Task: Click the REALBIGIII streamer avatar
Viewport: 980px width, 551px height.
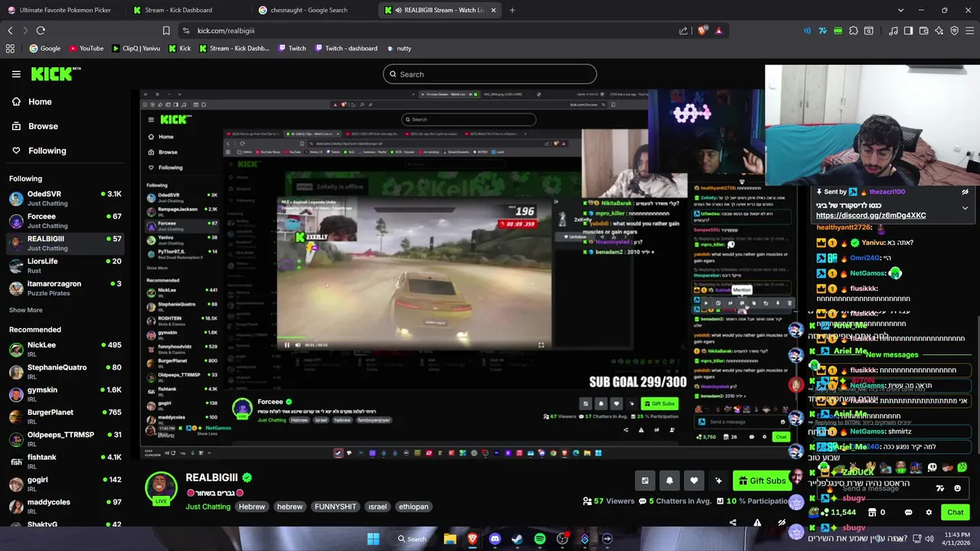Action: pyautogui.click(x=161, y=487)
